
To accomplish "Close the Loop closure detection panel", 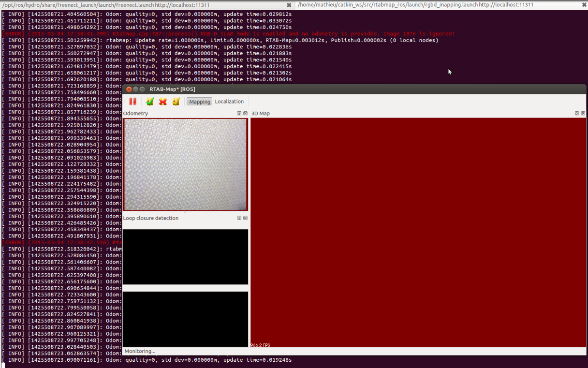I will 245,218.
